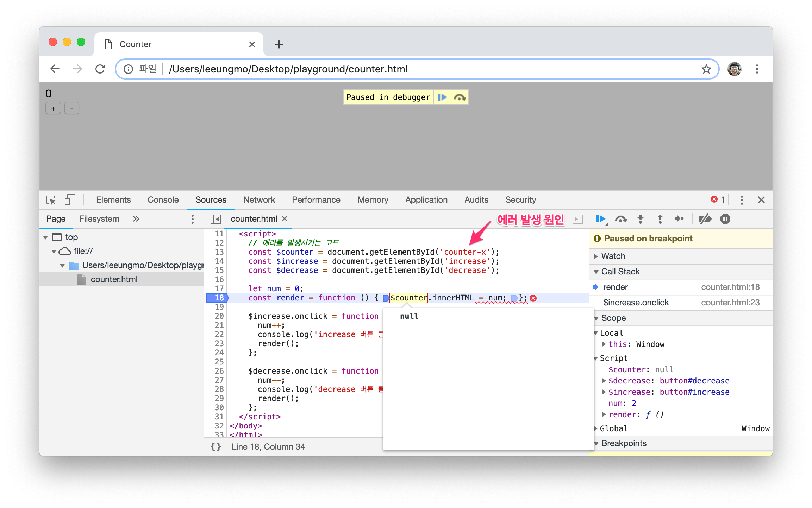Click Resume script execution in debugger toolbar
The height and width of the screenshot is (508, 812).
[x=600, y=219]
